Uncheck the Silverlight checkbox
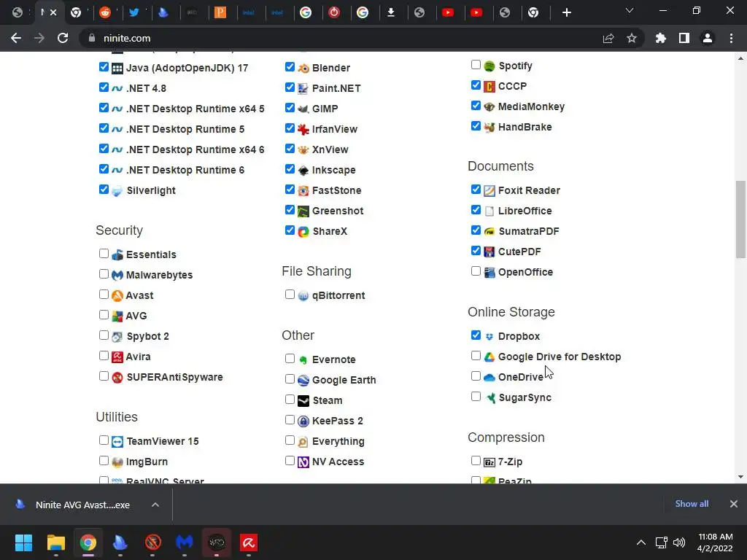 pyautogui.click(x=104, y=189)
